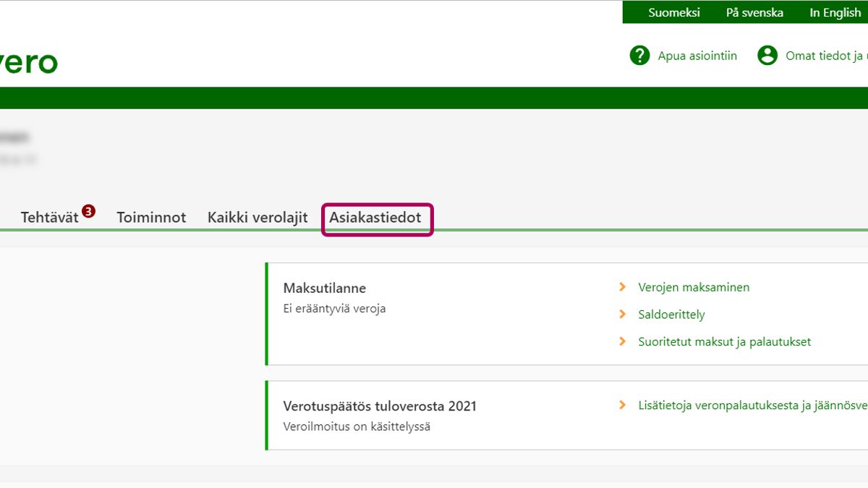Screen dimensions: 868x488
Task: Switch language to Suomeksi
Action: (673, 13)
